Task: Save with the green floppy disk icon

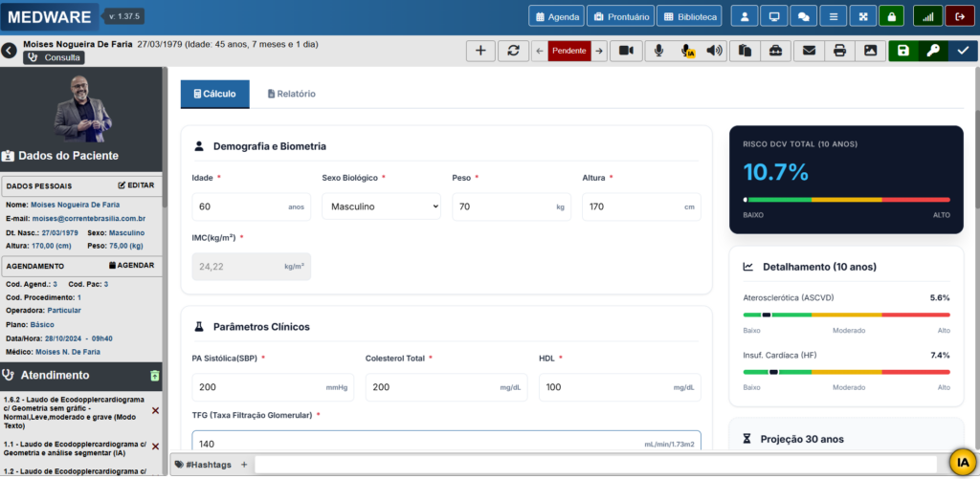Action: (x=903, y=51)
